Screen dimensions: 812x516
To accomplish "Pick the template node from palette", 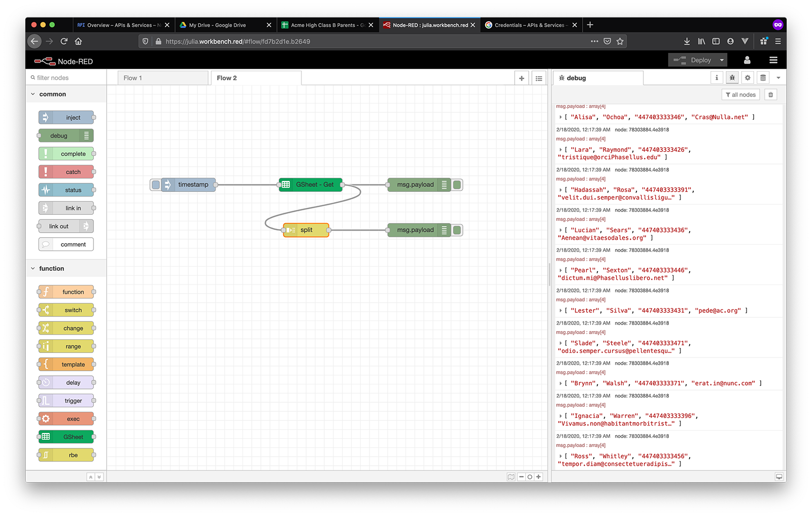I will point(66,365).
